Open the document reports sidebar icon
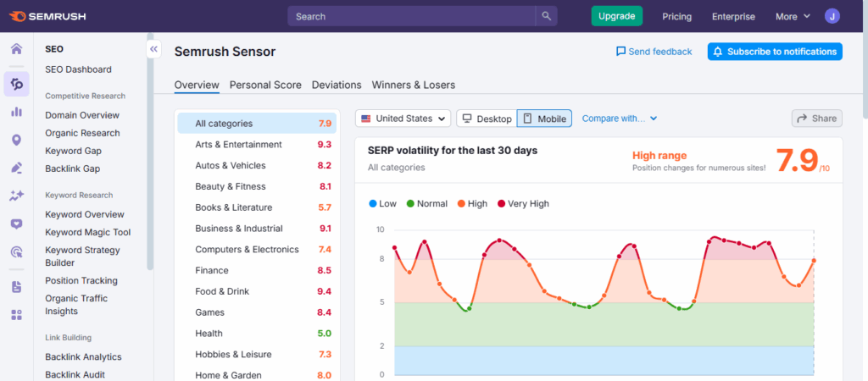This screenshot has width=868, height=381. coord(17,287)
